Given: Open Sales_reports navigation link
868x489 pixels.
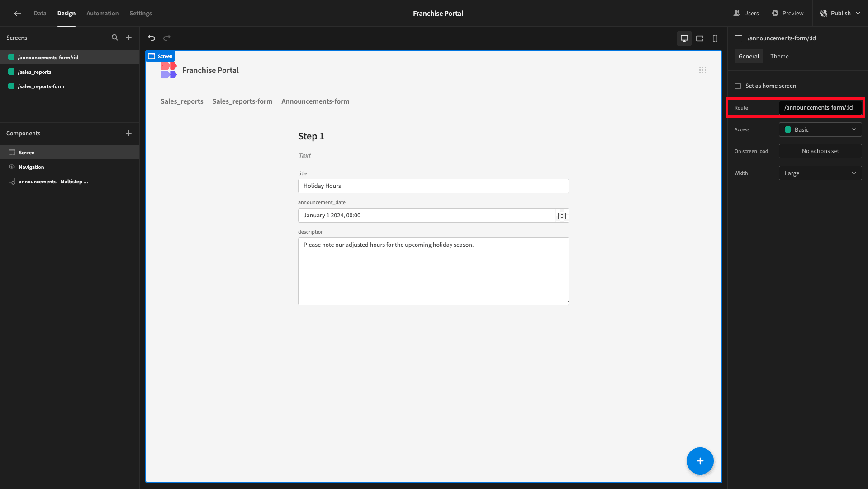Looking at the screenshot, I should click(x=182, y=101).
